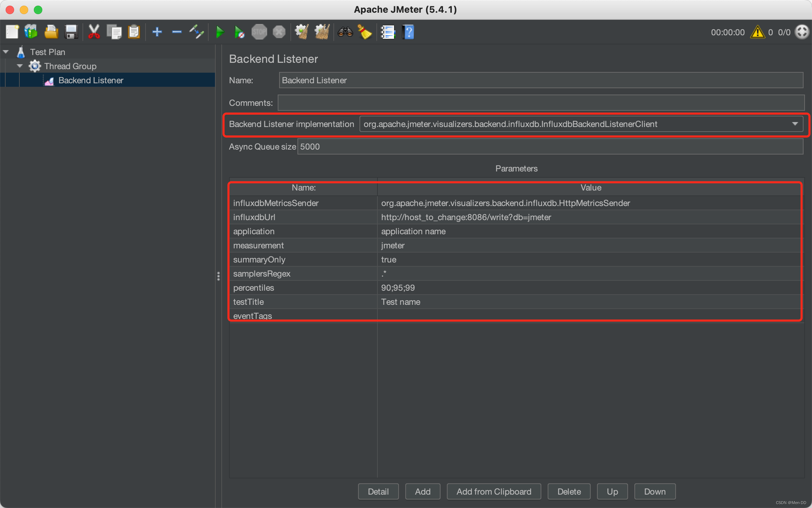Click the Detail button
This screenshot has width=812, height=508.
coord(378,491)
